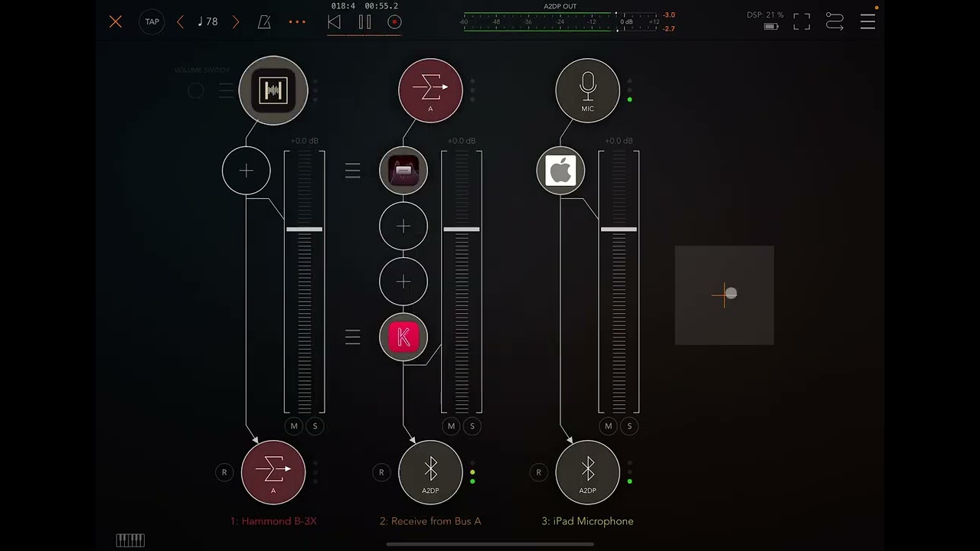Show the on-screen keyboard icon
Image resolution: width=980 pixels, height=551 pixels.
(130, 540)
